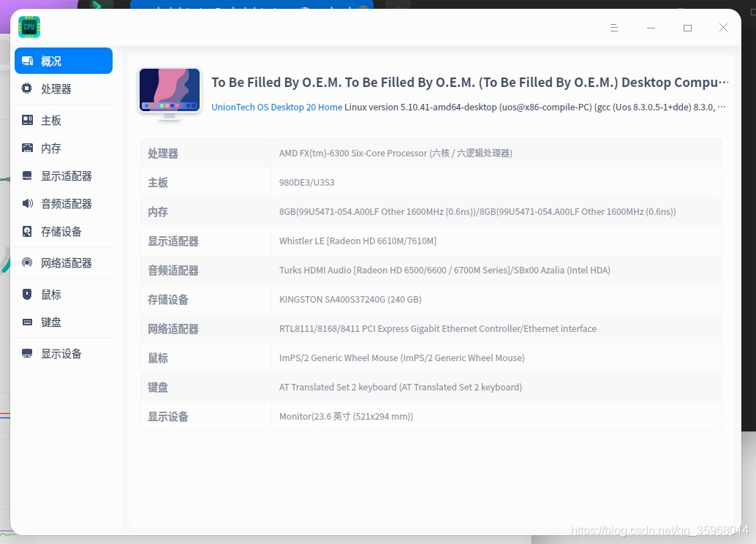The width and height of the screenshot is (756, 544).
Task: Select the 'RTL8111/8168/8411 PCI Express' value
Action: click(438, 328)
